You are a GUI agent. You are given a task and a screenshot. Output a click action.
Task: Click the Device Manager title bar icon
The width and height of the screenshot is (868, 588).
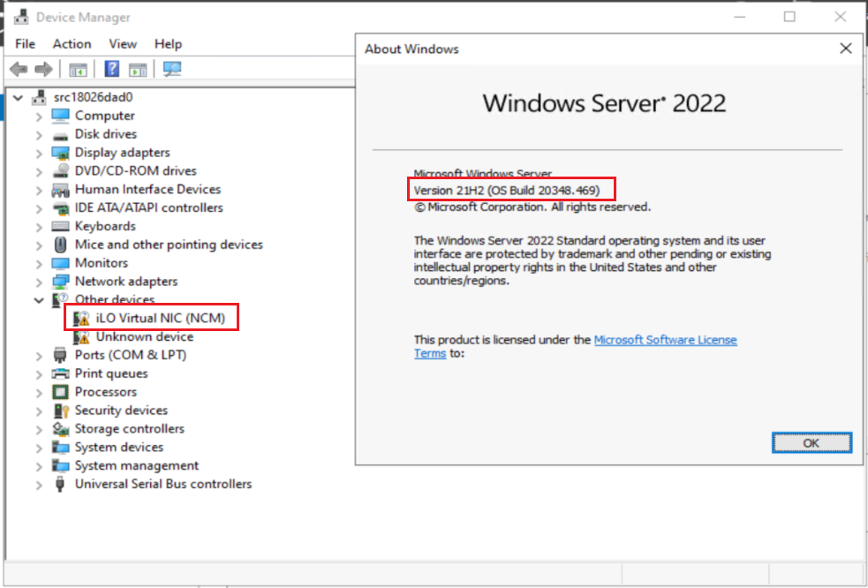coord(21,17)
